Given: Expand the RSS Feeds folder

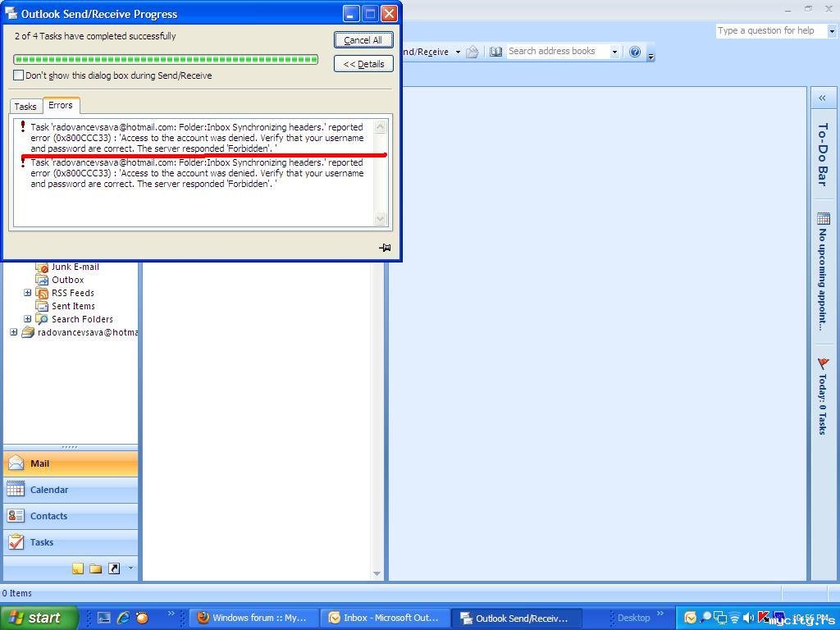Looking at the screenshot, I should [27, 293].
